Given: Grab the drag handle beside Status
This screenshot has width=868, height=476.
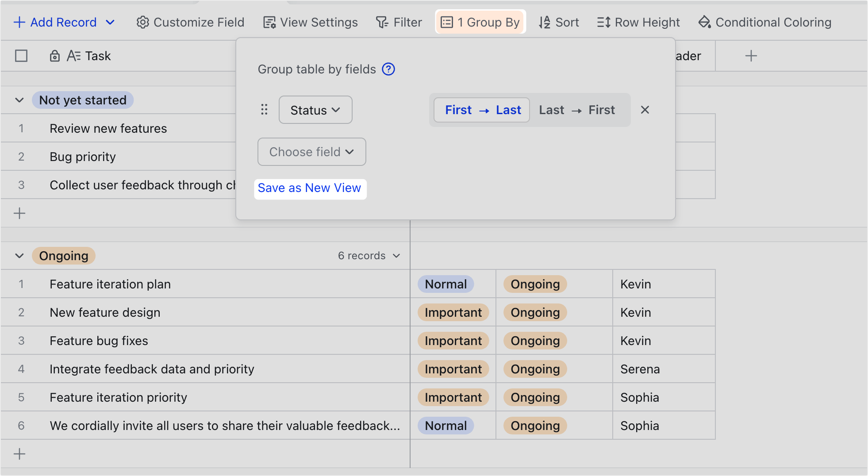Looking at the screenshot, I should click(x=264, y=110).
